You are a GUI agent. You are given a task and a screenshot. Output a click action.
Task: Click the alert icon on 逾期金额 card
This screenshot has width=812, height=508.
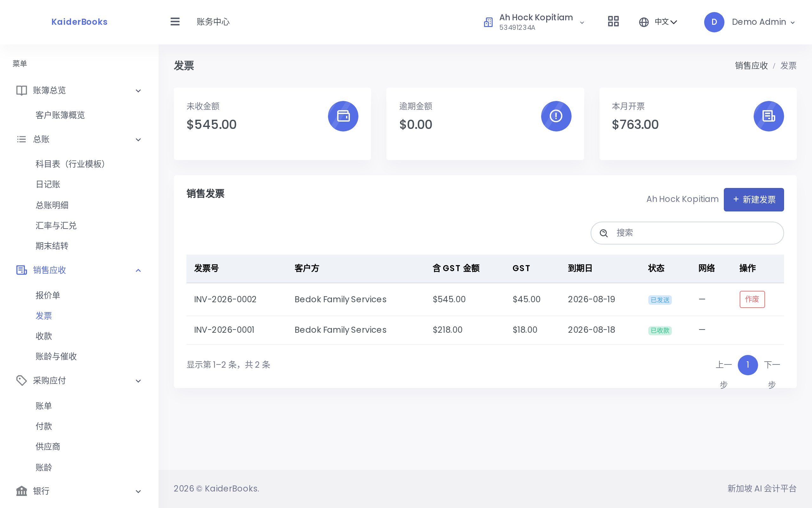click(x=556, y=116)
